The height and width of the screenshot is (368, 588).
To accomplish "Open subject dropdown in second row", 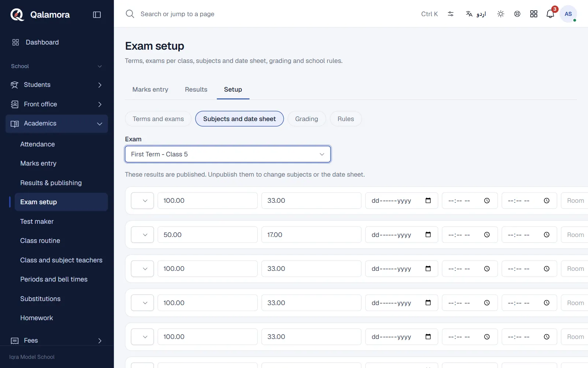I will [x=142, y=235].
